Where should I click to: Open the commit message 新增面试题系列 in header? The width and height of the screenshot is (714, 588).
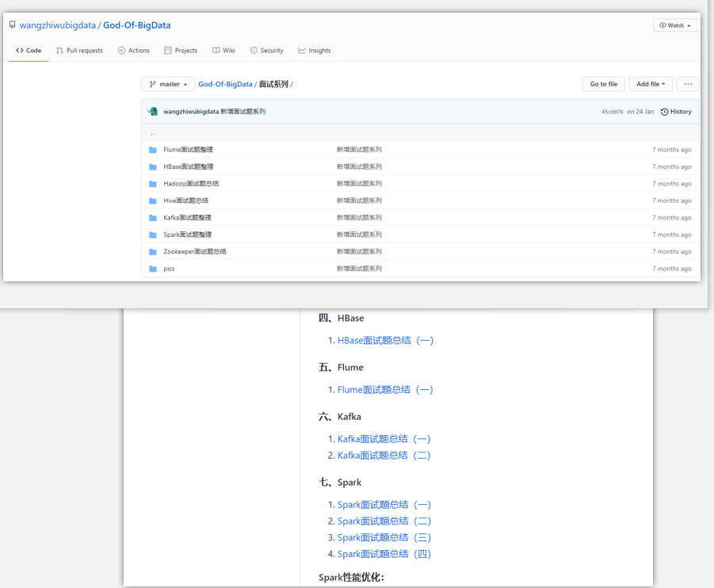pos(243,112)
